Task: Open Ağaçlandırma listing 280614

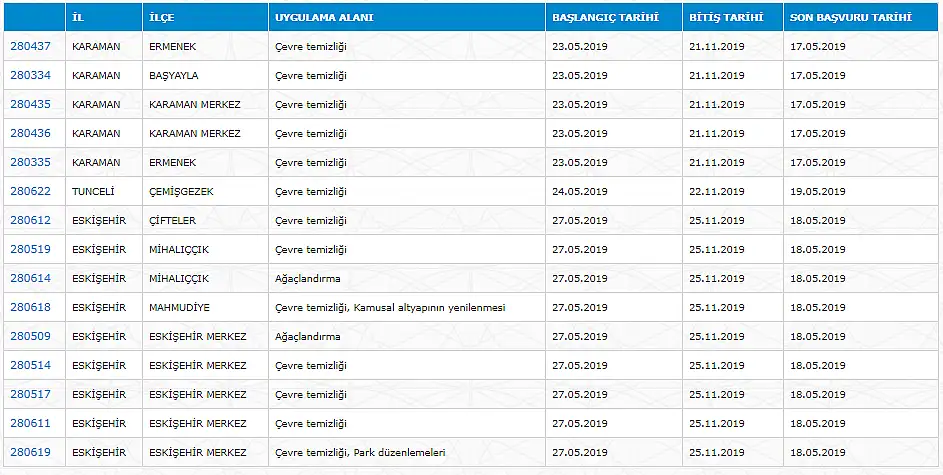Action: 30,278
